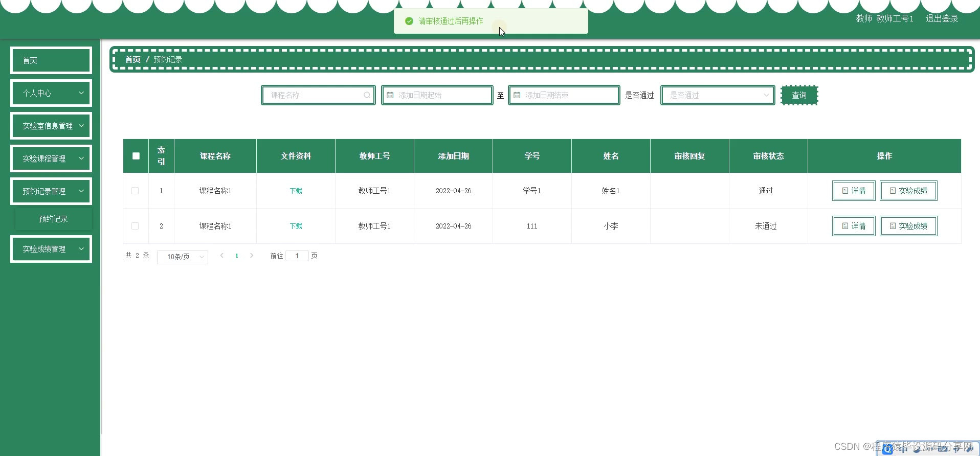Open 实验成绩 for 姓名1 row
Image resolution: width=980 pixels, height=456 pixels.
tap(908, 191)
